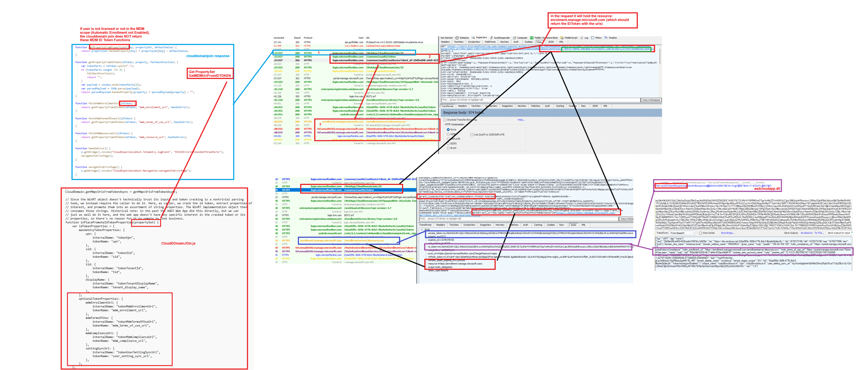868x370 pixels.
Task: Select the pwd_url node in JSON tree
Action: point(462,253)
